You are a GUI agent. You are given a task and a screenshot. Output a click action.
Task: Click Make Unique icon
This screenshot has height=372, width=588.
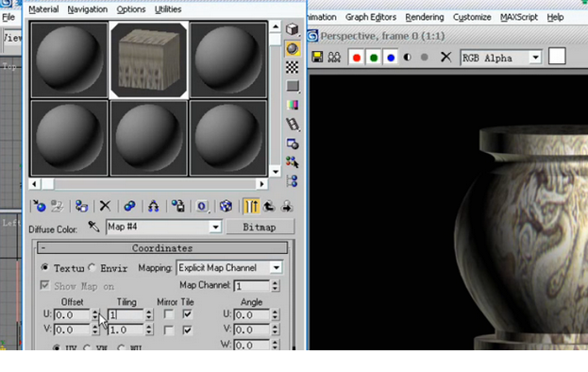(x=154, y=206)
